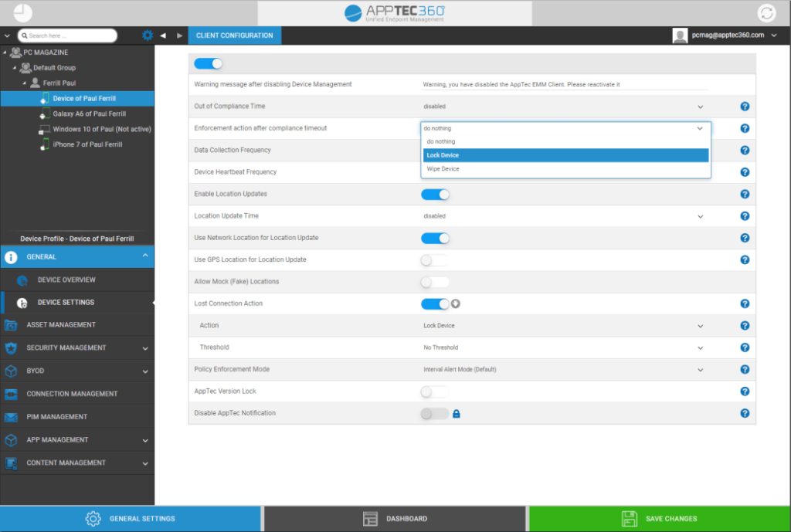This screenshot has width=791, height=532.
Task: Toggle Disable AppTec Notification switch
Action: [x=435, y=414]
